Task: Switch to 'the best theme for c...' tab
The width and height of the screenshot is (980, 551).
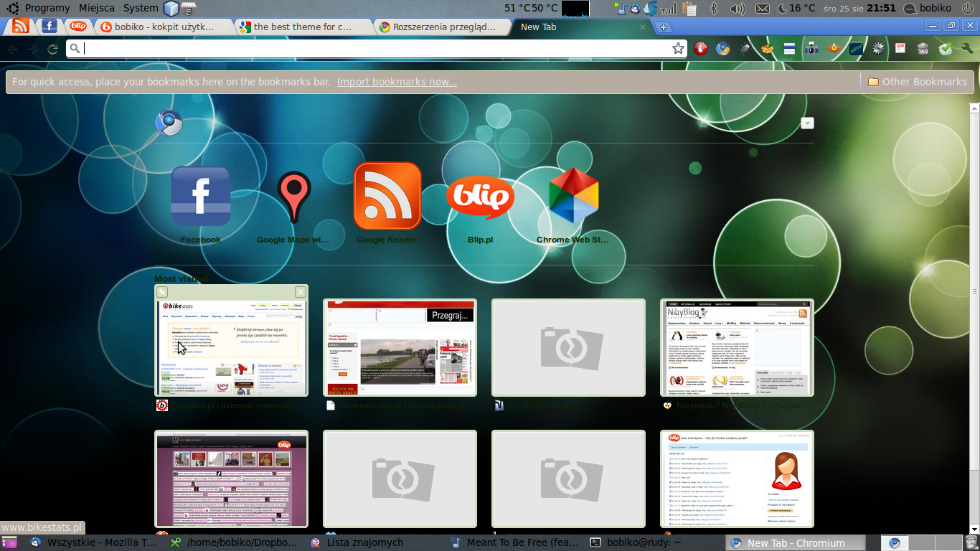Action: (303, 27)
